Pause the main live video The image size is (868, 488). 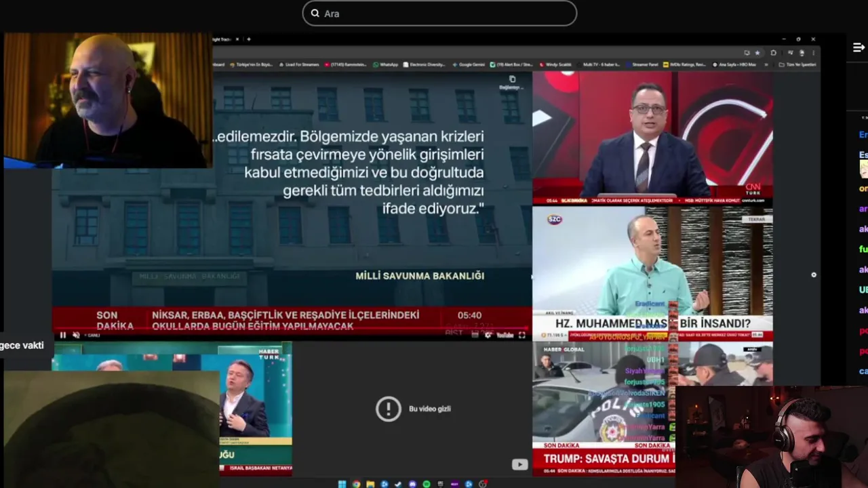point(62,335)
